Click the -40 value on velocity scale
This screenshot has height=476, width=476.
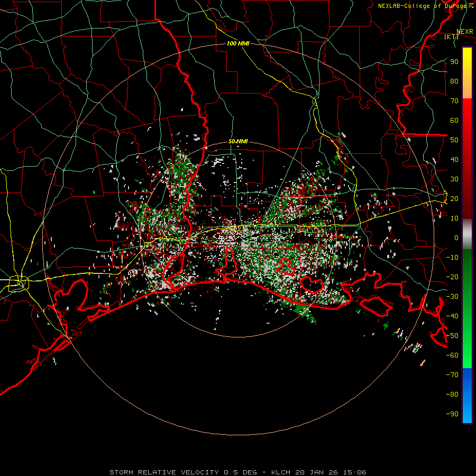[452, 316]
